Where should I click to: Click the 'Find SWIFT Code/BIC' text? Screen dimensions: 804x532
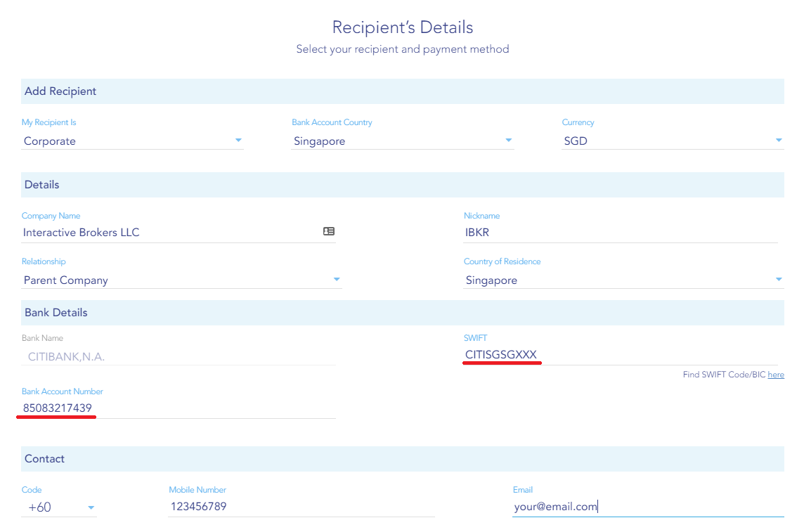[724, 375]
